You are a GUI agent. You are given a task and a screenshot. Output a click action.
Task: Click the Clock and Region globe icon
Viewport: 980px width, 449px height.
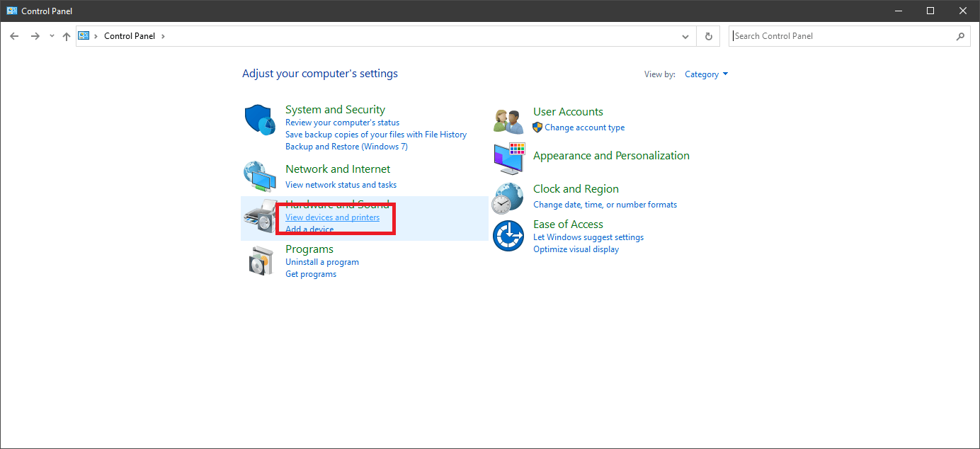click(x=508, y=198)
